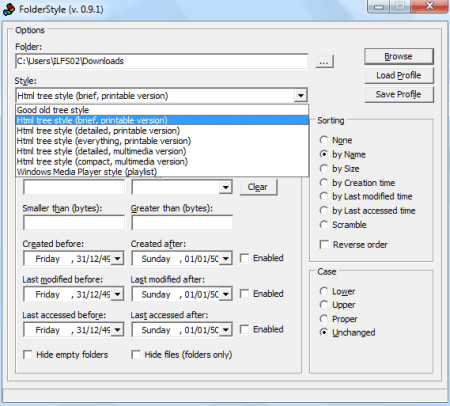Click the Load Profile button
This screenshot has width=450, height=406.
(399, 75)
